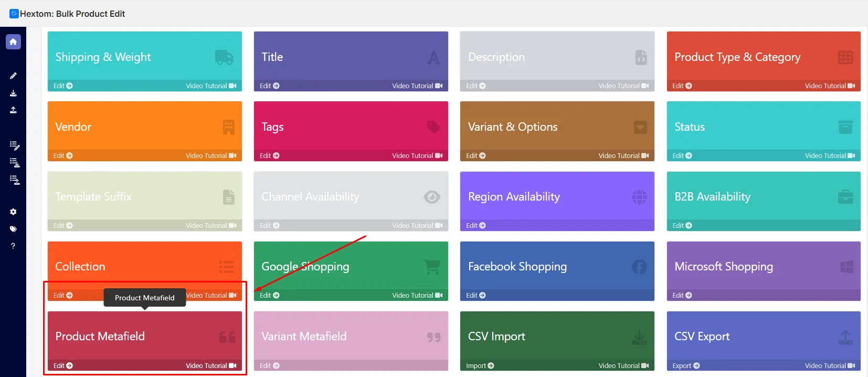Open the help question mark icon
Screen dimensions: 868x377
coord(13,246)
